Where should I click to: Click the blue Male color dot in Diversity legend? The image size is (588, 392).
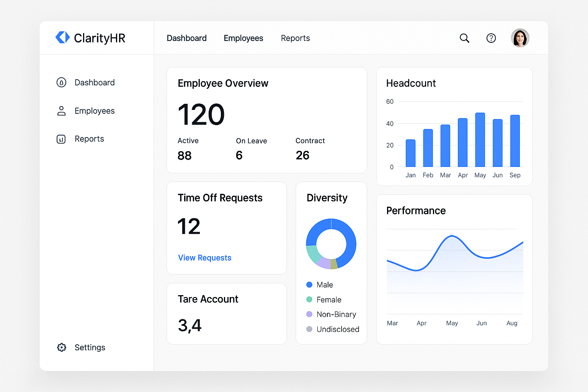(309, 284)
